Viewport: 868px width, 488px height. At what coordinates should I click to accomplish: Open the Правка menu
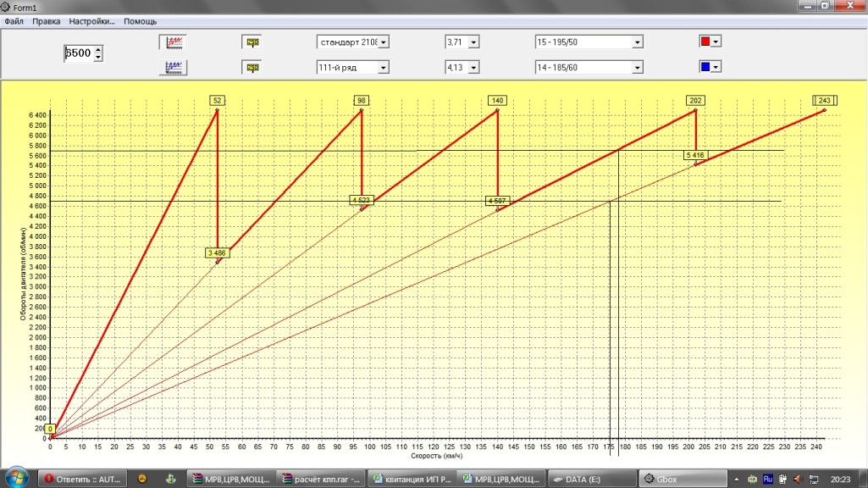(x=46, y=20)
